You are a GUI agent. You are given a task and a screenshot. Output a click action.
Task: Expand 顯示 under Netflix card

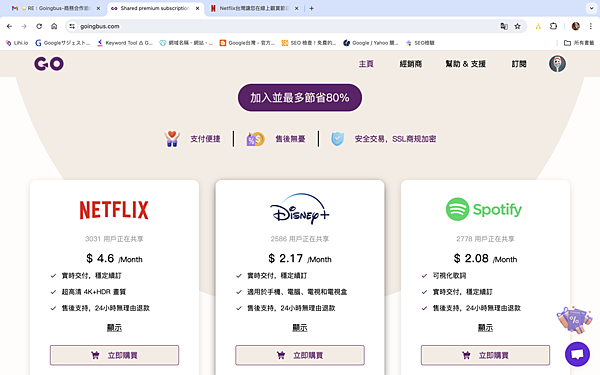(114, 328)
